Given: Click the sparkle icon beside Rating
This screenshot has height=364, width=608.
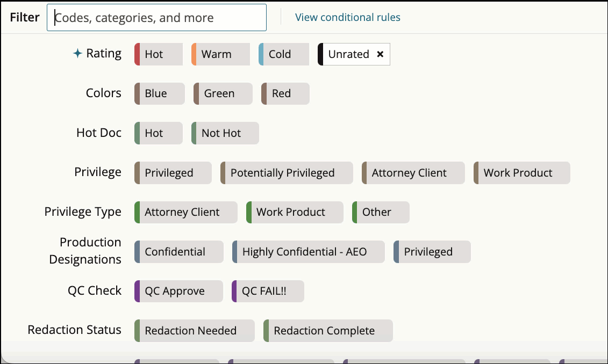Looking at the screenshot, I should pos(77,54).
